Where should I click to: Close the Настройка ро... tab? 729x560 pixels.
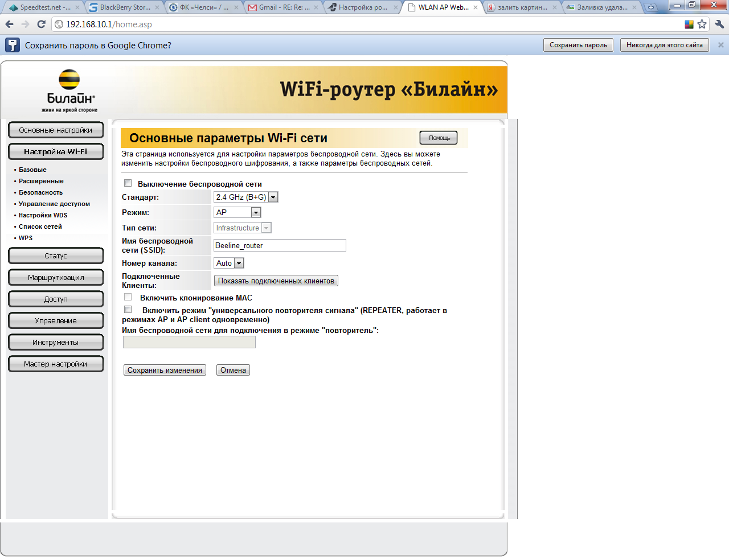(396, 7)
